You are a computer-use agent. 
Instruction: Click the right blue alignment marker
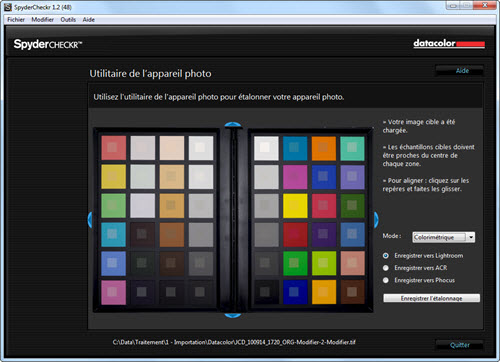(376, 220)
